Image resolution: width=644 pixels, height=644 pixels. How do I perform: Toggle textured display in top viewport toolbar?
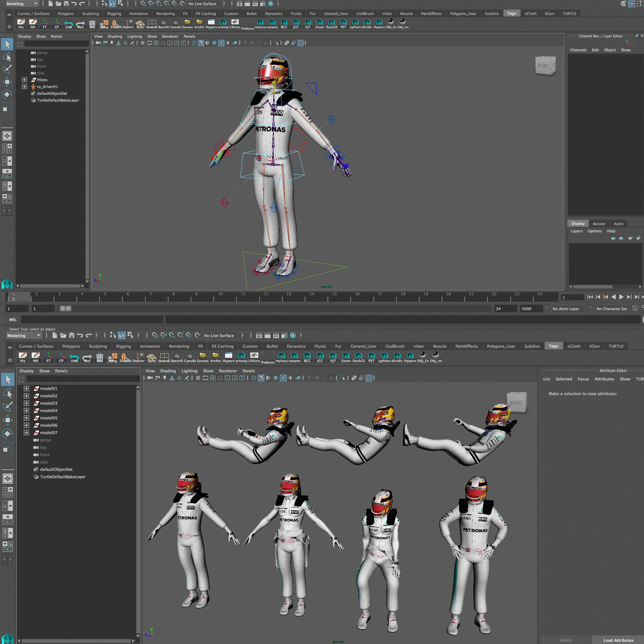(x=221, y=43)
